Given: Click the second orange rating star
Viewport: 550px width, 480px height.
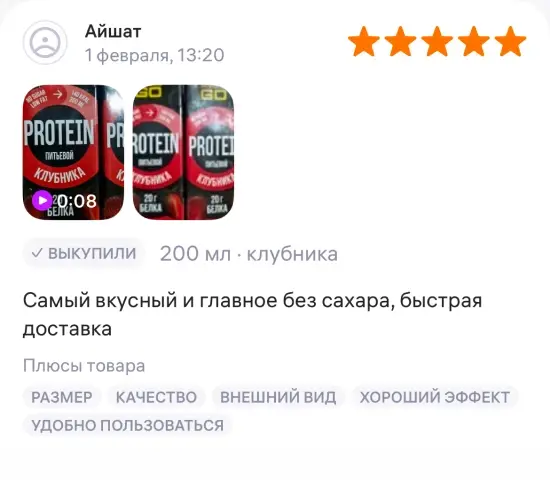Looking at the screenshot, I should (x=400, y=41).
